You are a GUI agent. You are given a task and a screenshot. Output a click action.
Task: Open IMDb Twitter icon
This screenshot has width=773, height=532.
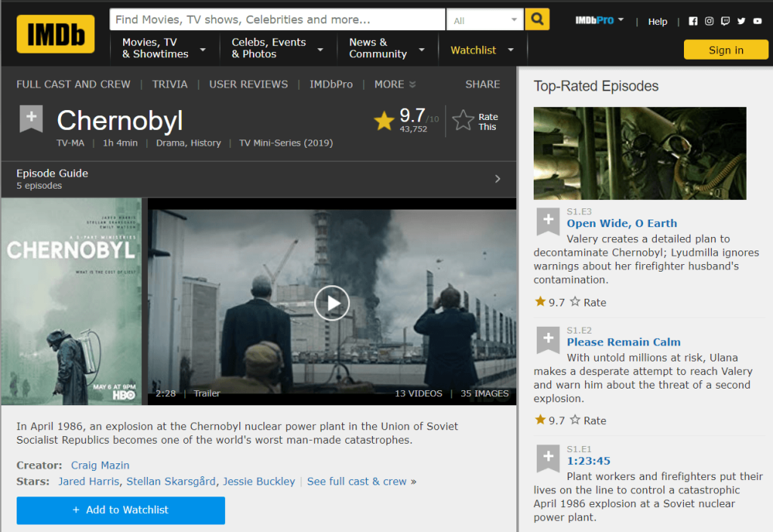click(741, 21)
